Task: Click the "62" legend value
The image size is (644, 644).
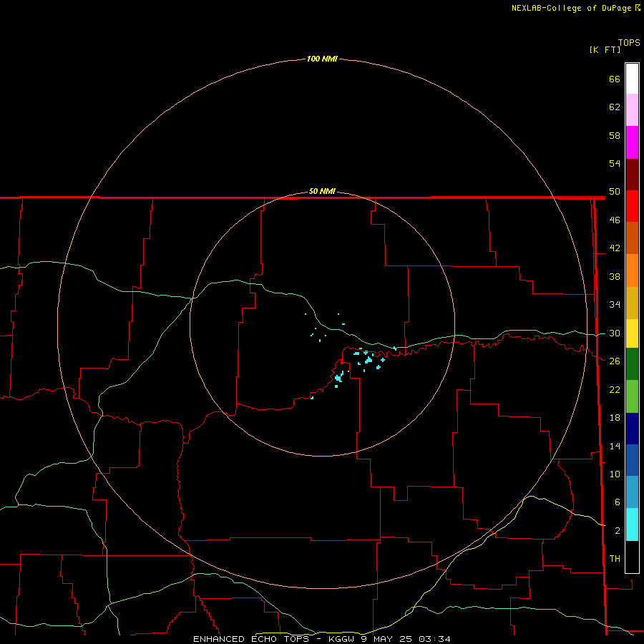Action: 615,107
